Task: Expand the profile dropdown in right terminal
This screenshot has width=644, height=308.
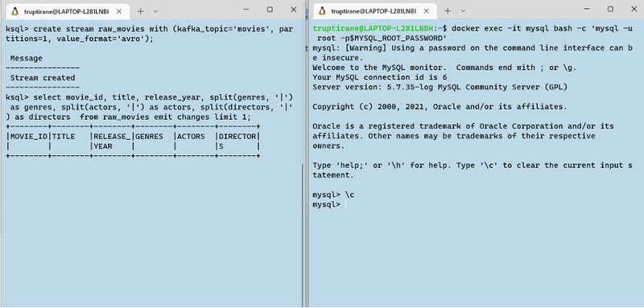Action: pyautogui.click(x=463, y=11)
